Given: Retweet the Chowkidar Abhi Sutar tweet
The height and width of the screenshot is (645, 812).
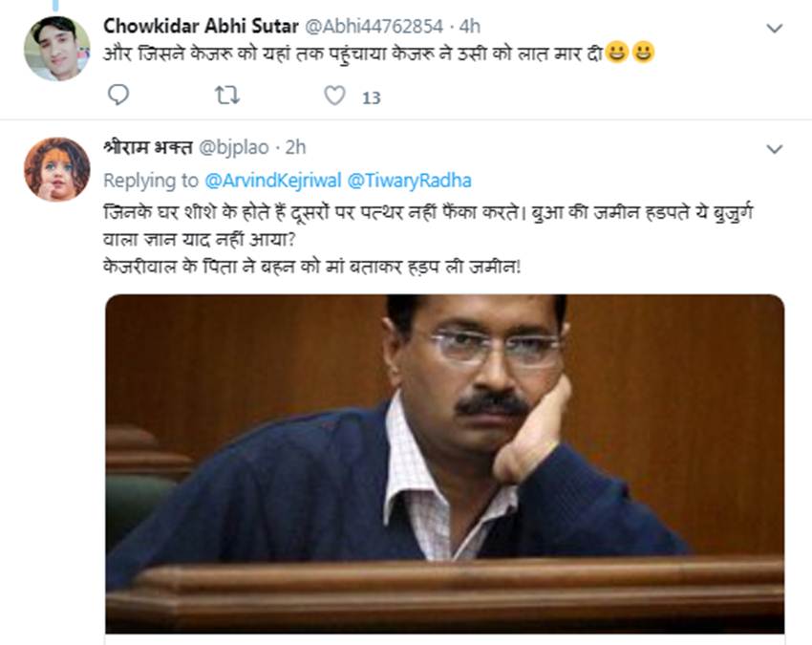Looking at the screenshot, I should pos(226,96).
